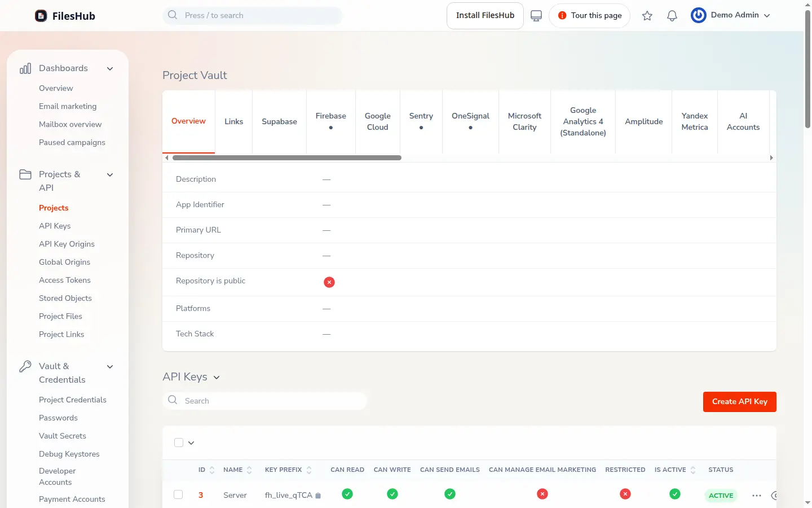The image size is (812, 508).
Task: Open the Demo Admin user menu chevron
Action: [767, 16]
